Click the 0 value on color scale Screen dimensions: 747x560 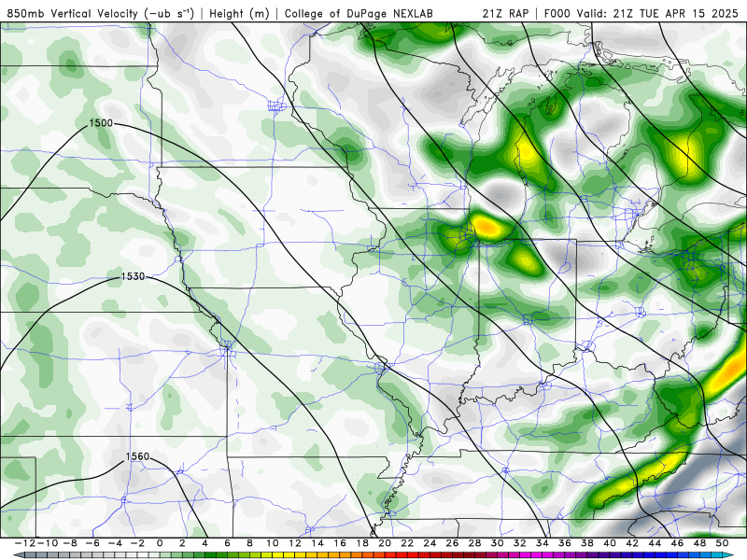160,543
